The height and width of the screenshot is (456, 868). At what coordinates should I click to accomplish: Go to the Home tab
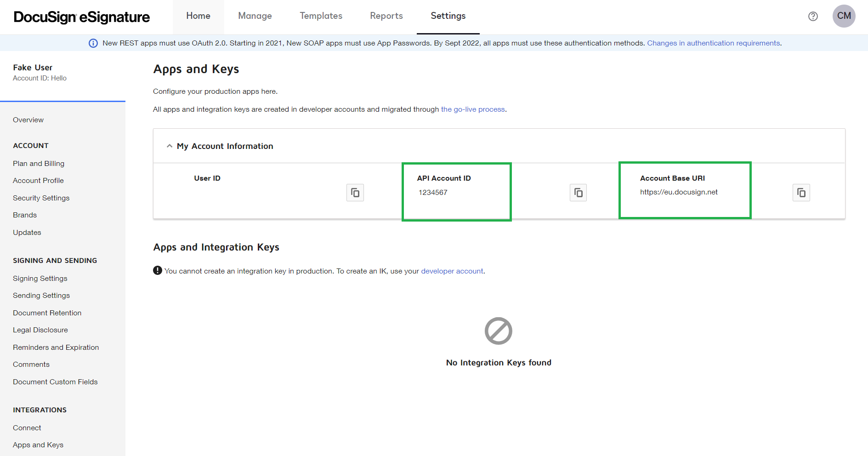click(198, 16)
